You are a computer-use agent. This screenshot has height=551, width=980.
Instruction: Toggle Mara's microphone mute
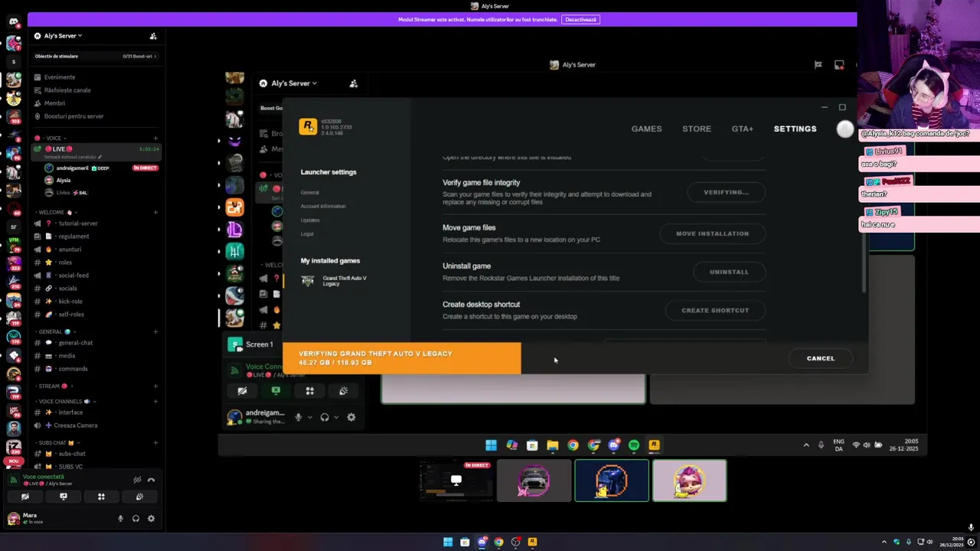click(x=120, y=518)
